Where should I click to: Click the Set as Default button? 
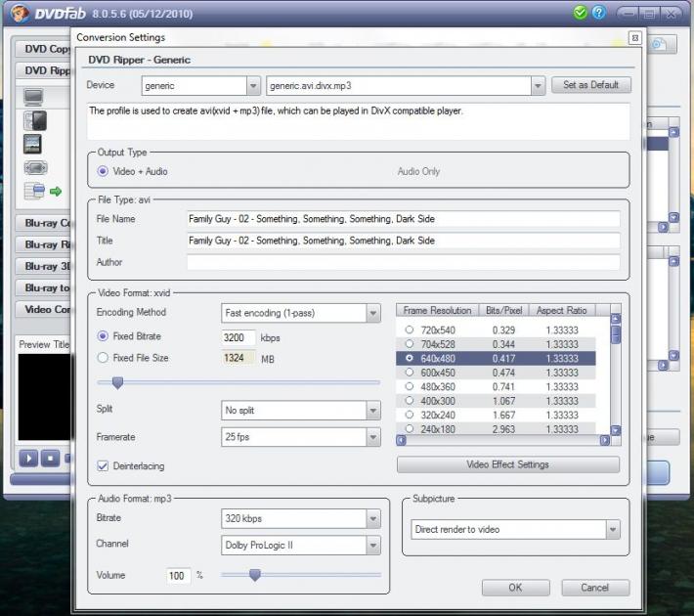click(590, 85)
